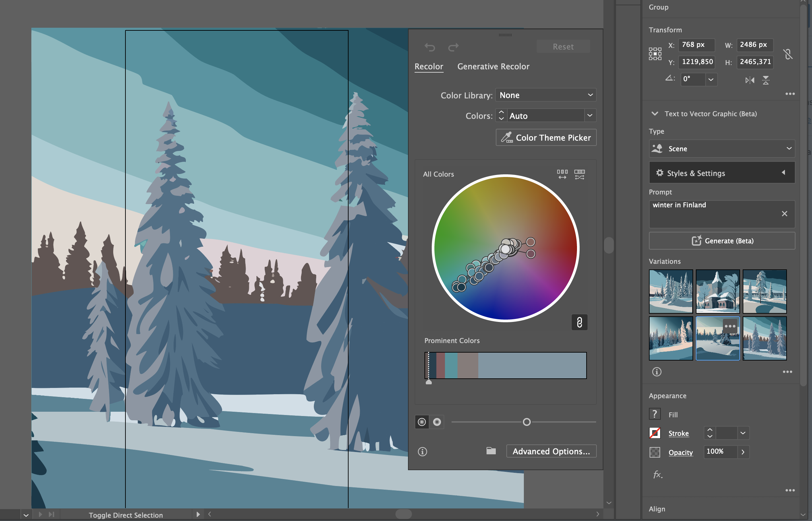Screen dimensions: 812x521
Task: Show saturation and hue on wheel
Action: pyautogui.click(x=422, y=422)
